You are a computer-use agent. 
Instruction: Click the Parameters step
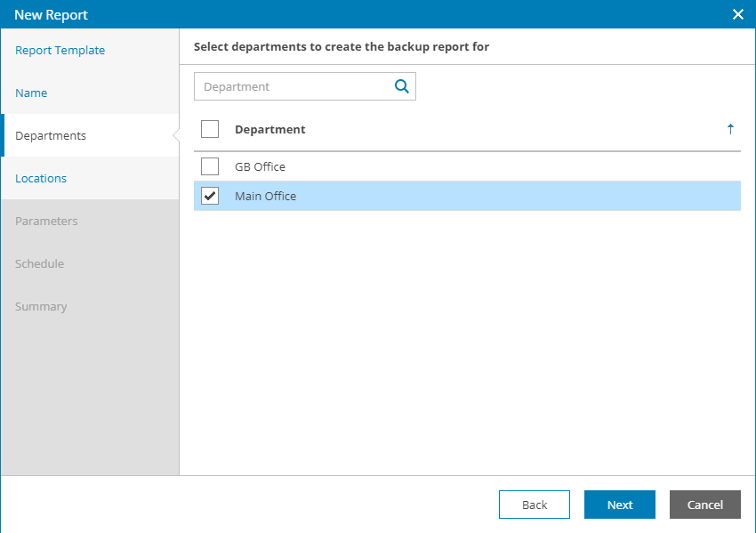(x=46, y=222)
